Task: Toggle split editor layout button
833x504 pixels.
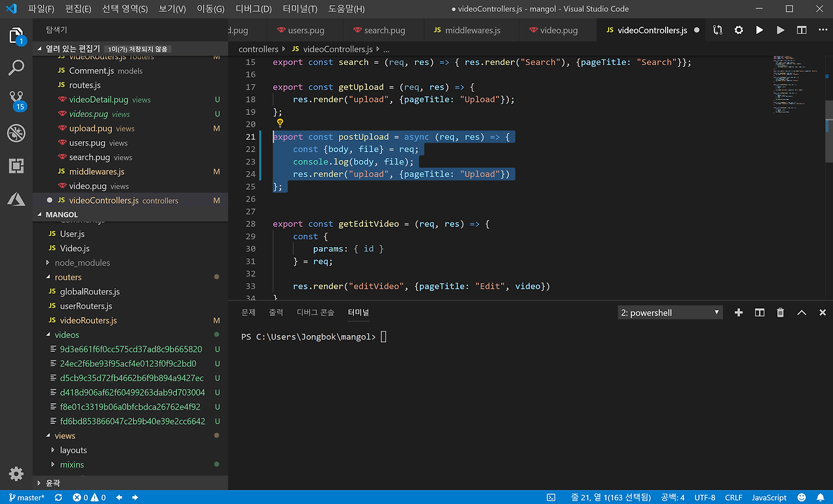Action: click(802, 30)
